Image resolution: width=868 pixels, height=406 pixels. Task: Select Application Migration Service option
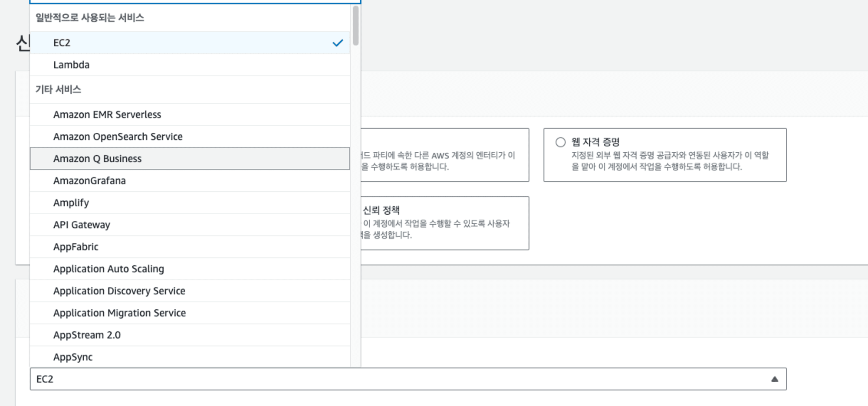point(190,313)
